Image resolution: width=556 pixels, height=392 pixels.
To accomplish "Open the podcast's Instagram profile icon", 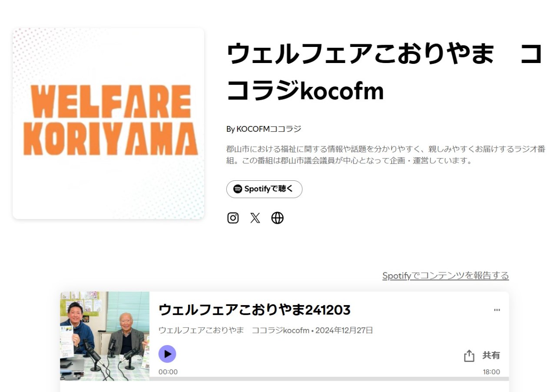I will (x=233, y=218).
